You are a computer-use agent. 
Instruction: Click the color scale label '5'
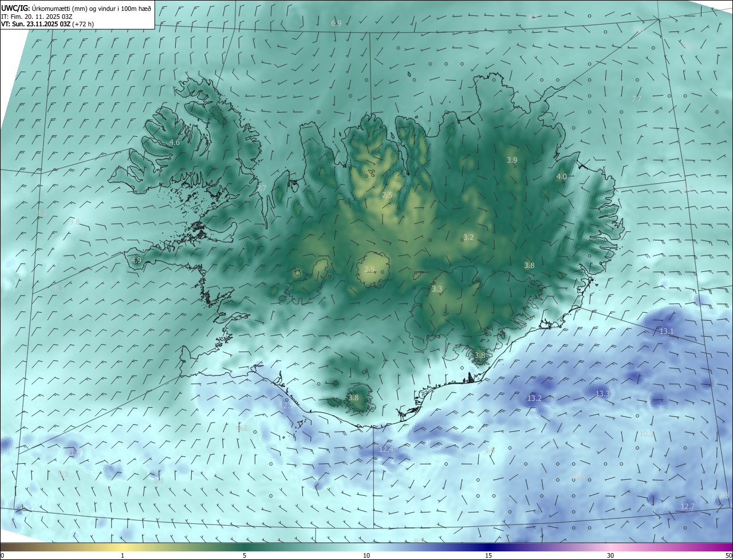pos(245,555)
